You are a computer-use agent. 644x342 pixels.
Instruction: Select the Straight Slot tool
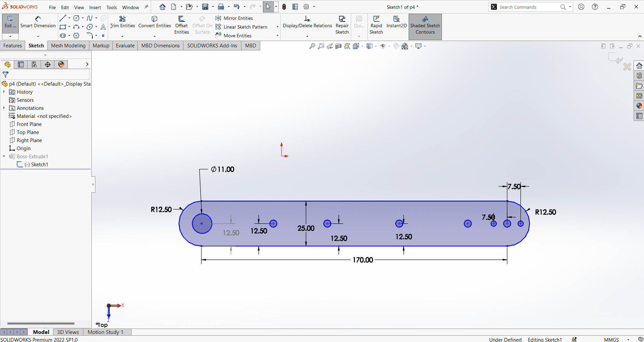[63, 36]
